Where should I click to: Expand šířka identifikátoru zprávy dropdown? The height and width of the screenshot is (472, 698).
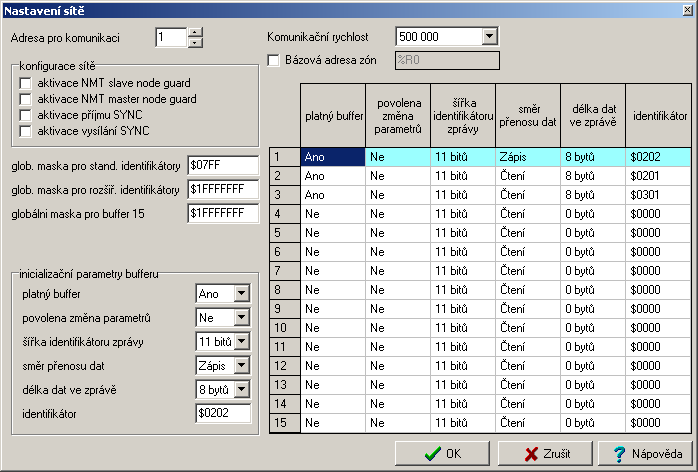click(241, 342)
